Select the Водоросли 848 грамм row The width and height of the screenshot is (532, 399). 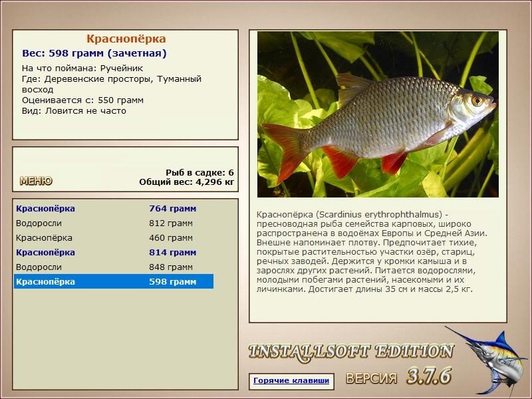pos(114,267)
